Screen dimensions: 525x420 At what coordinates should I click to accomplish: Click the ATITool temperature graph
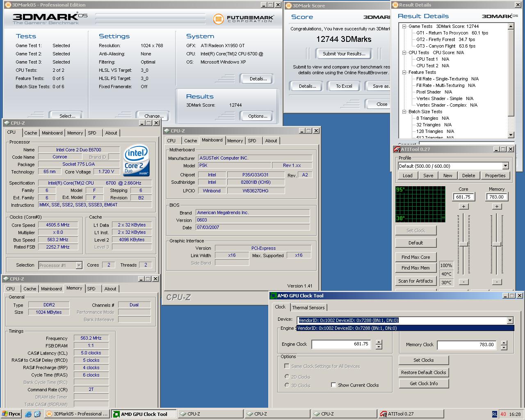(x=420, y=204)
